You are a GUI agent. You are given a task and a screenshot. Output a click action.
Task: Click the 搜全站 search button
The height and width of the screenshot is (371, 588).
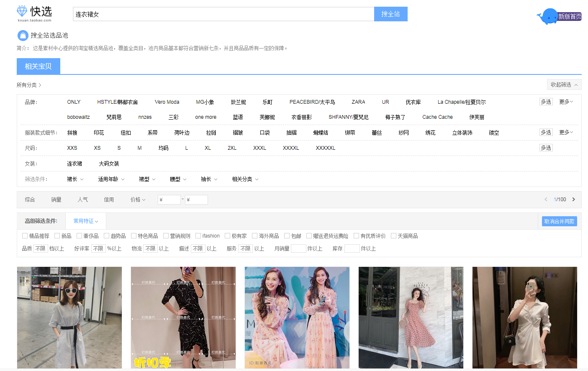(x=390, y=14)
